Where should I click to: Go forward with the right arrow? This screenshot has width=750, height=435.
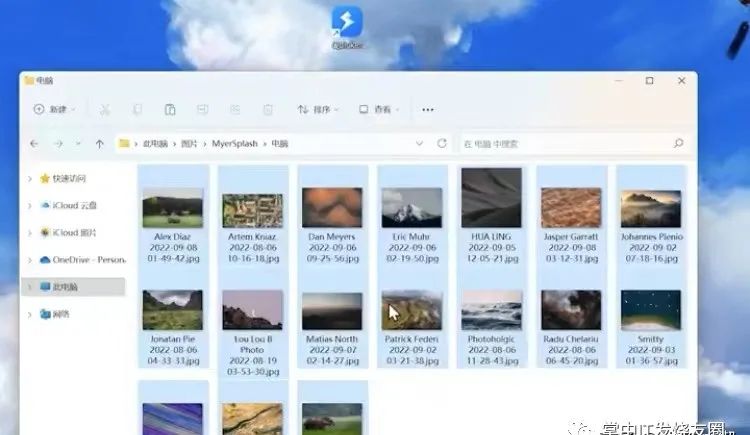(58, 144)
